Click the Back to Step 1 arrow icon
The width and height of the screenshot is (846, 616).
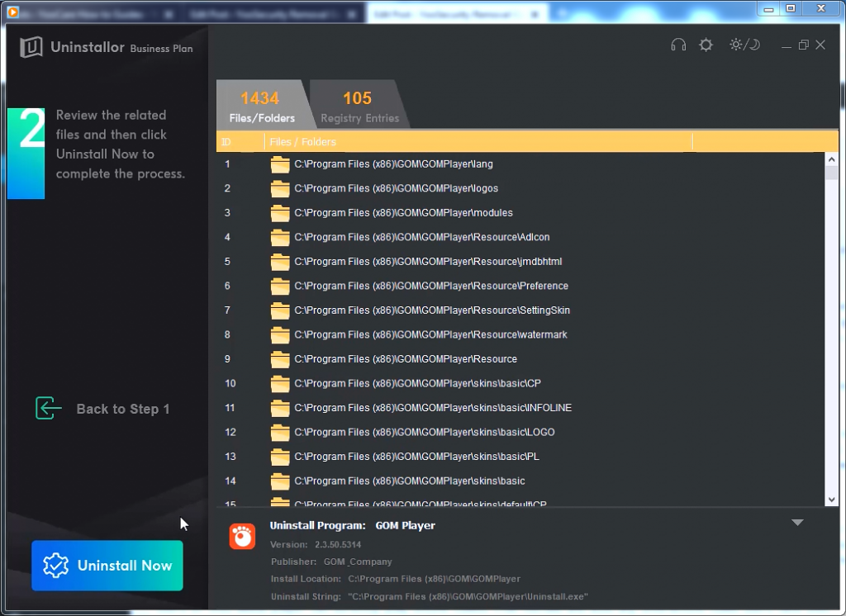tap(48, 408)
